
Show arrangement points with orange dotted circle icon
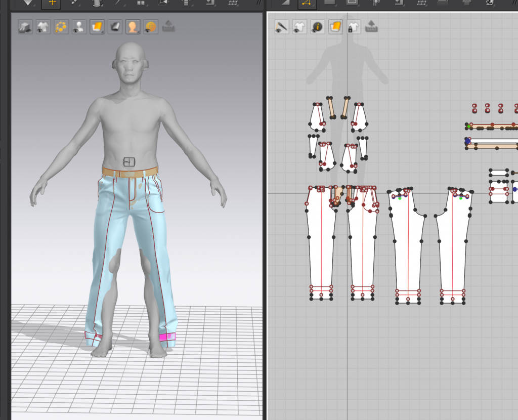click(x=61, y=27)
